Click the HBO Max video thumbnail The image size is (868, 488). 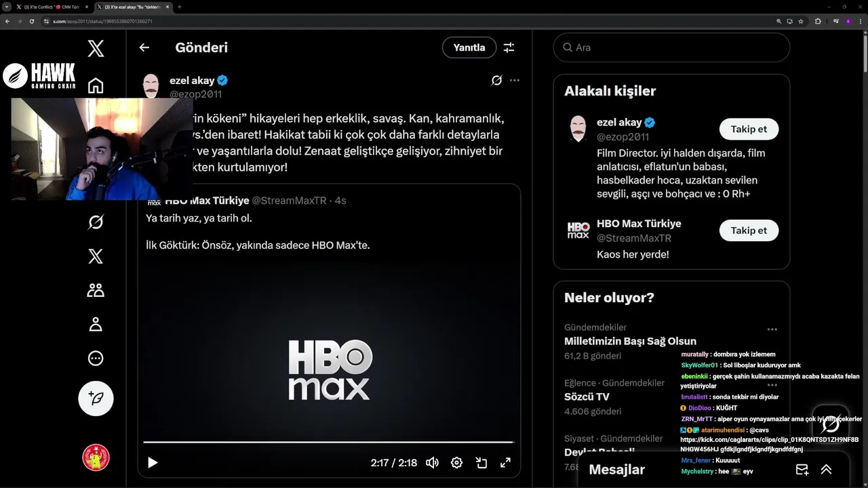pos(329,369)
